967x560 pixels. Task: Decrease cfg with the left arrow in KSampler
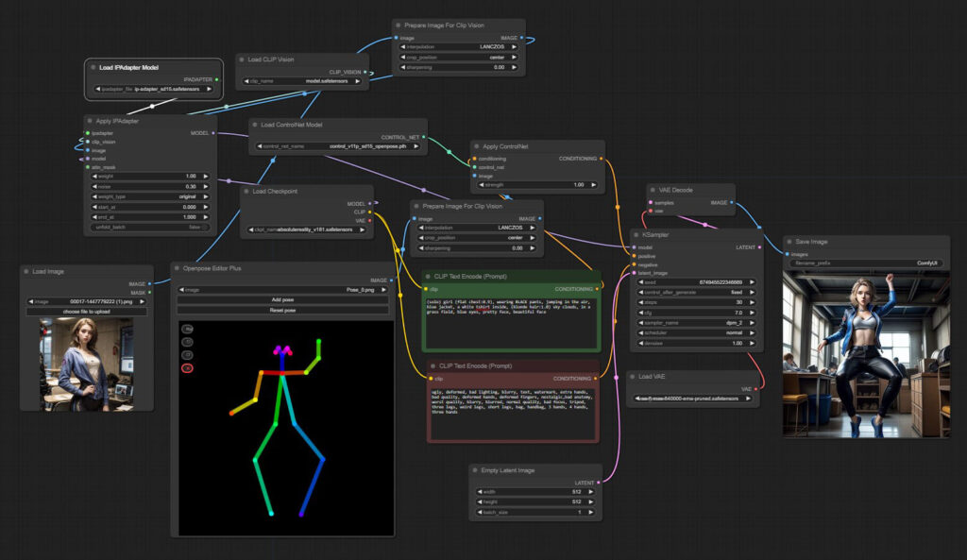[x=641, y=313]
